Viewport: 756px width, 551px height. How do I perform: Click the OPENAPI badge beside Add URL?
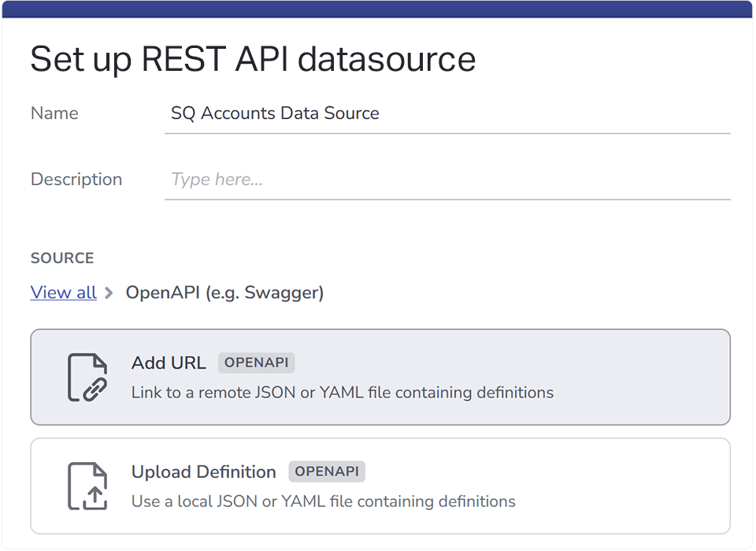pos(257,363)
